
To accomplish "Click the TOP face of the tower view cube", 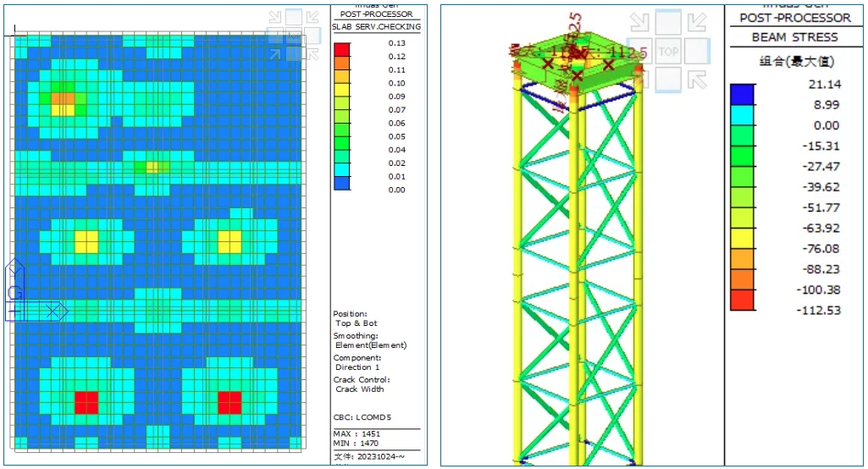I will point(668,52).
